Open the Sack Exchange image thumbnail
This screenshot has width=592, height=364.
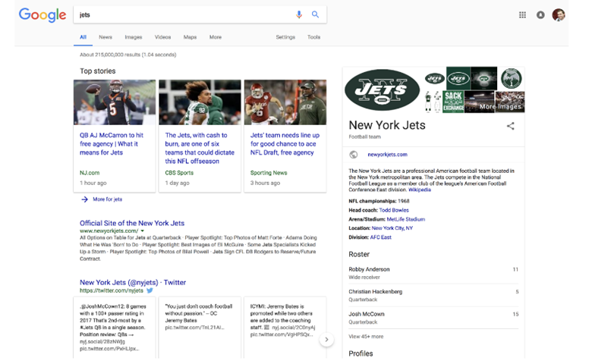point(453,102)
